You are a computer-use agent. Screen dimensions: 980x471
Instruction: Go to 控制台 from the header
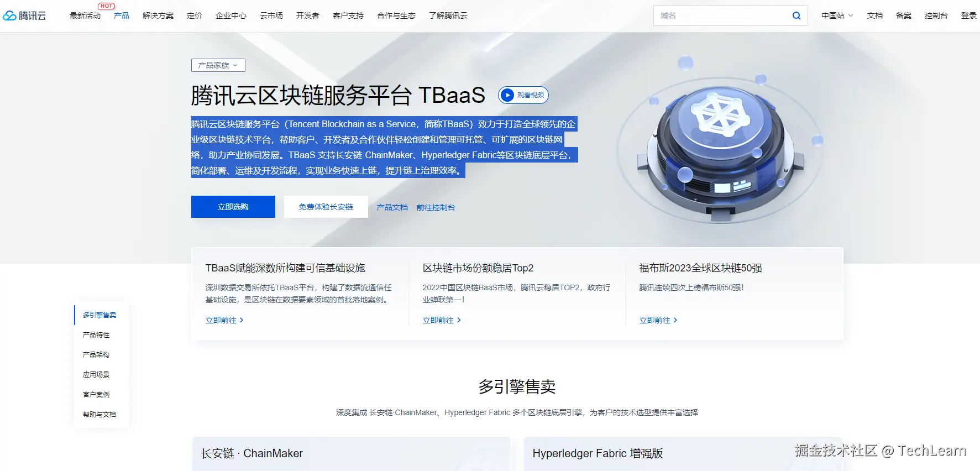tap(936, 15)
